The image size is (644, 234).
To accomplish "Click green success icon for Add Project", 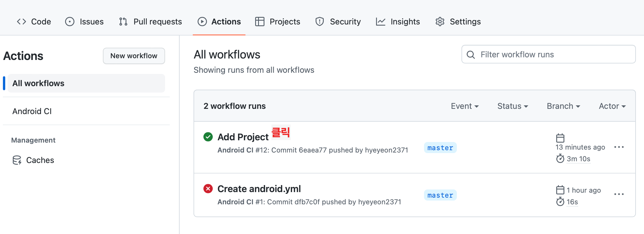I will click(x=208, y=137).
